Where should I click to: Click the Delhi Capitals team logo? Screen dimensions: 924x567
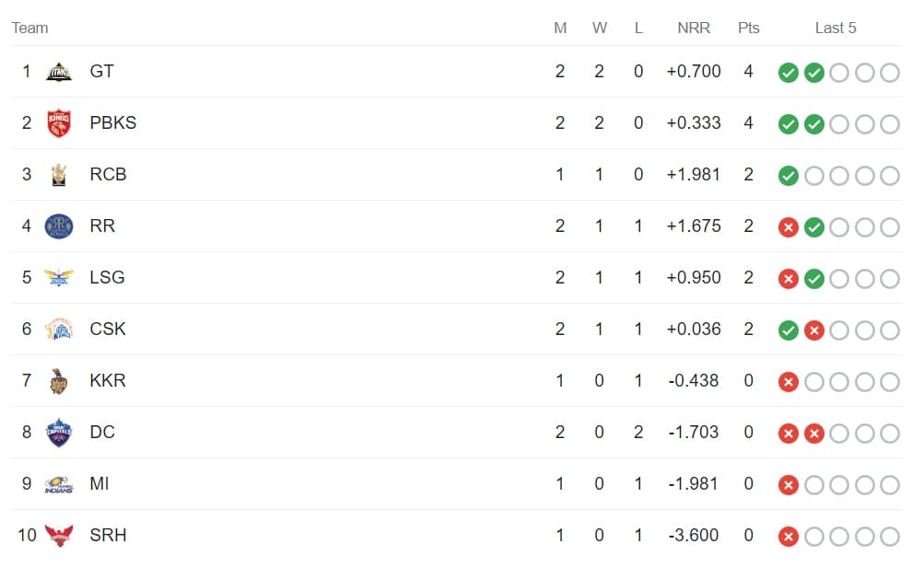pyautogui.click(x=59, y=433)
